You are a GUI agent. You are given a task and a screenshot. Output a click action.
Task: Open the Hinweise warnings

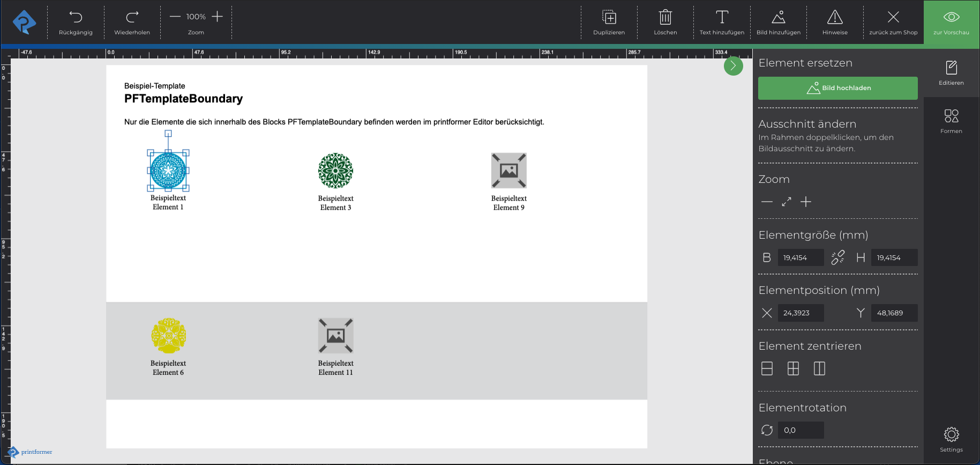pos(835,18)
